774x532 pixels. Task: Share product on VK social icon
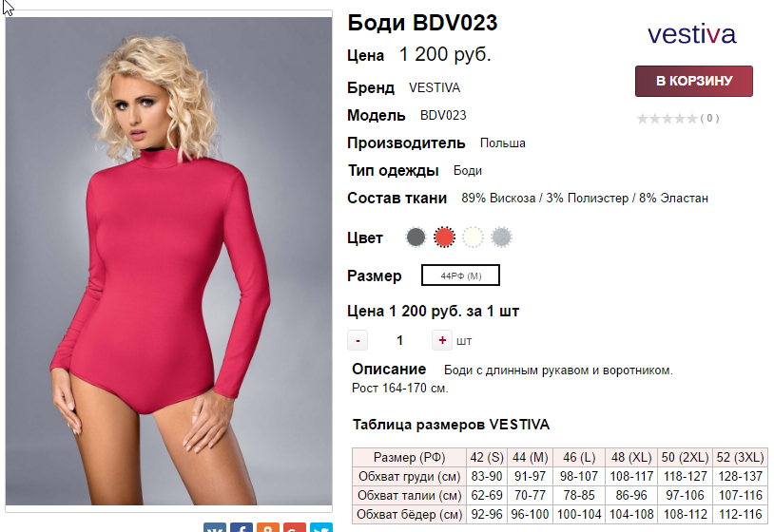(215, 527)
